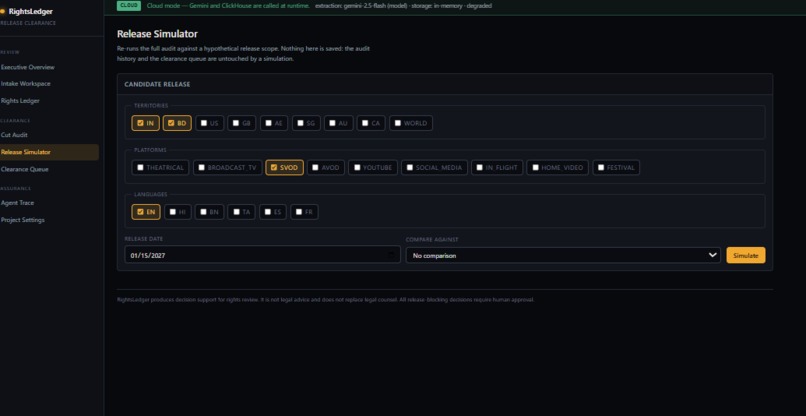Click the Release Date input field
Screen dimensions: 806x416
click(x=262, y=255)
